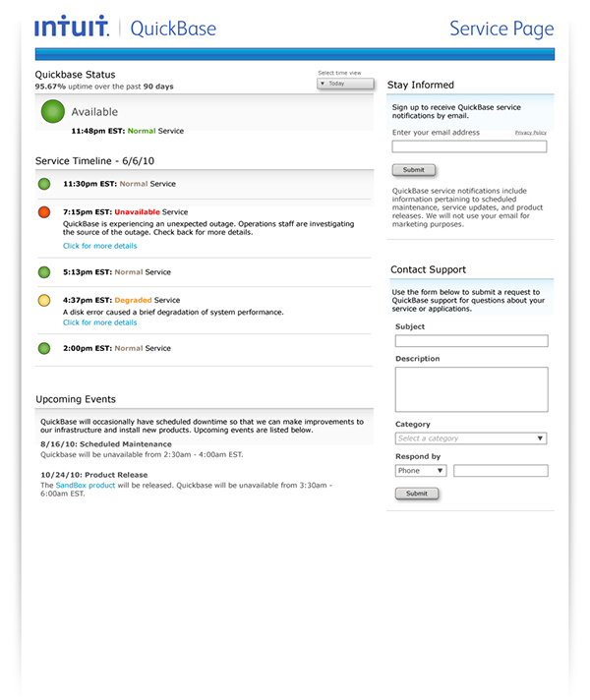The width and height of the screenshot is (590, 700).
Task: Click the 7:15pm EST: Unavailable Service entry
Action: (126, 212)
